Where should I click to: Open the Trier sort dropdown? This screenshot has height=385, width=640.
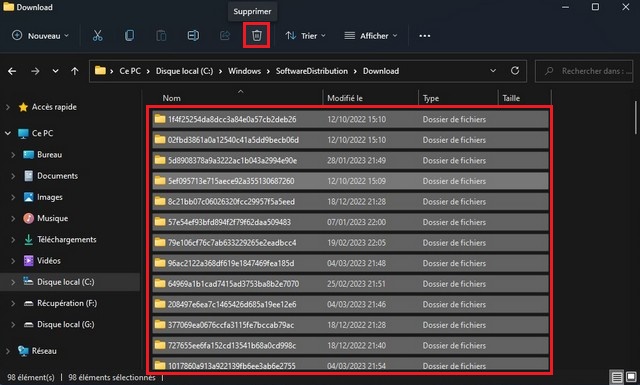pos(306,36)
